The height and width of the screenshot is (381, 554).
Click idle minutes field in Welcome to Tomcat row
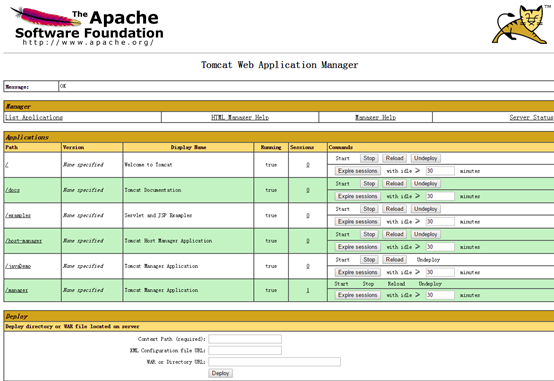(440, 171)
